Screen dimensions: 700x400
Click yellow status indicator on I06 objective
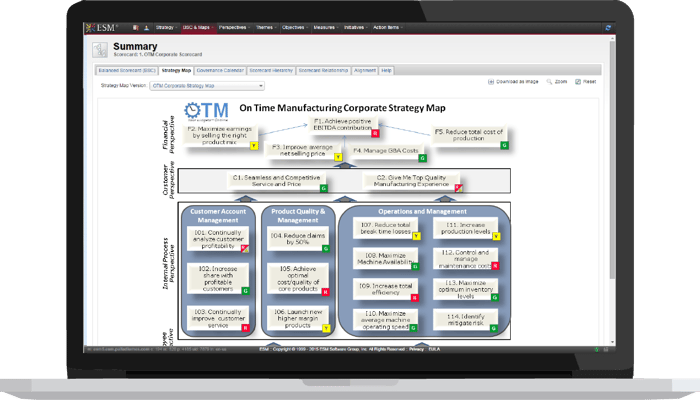(326, 329)
